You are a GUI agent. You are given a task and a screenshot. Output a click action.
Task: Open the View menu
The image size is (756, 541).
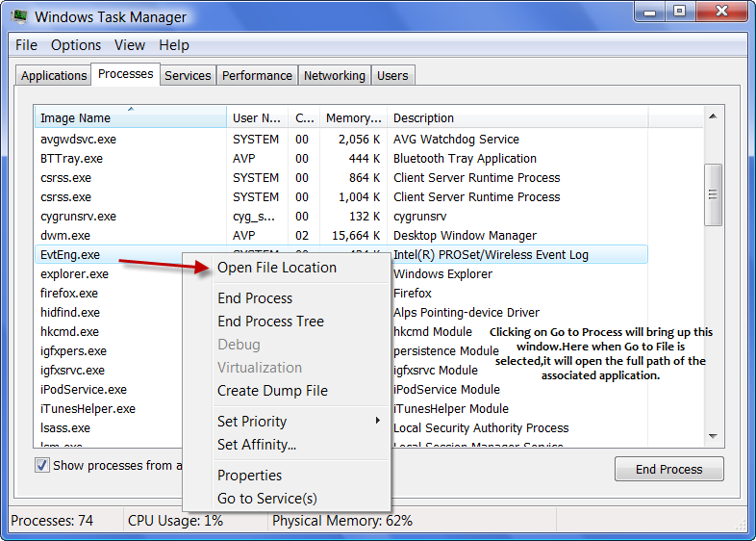[x=129, y=45]
